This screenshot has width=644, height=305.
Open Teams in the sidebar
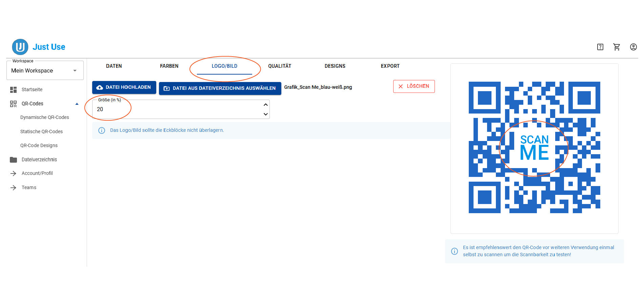[x=29, y=188]
